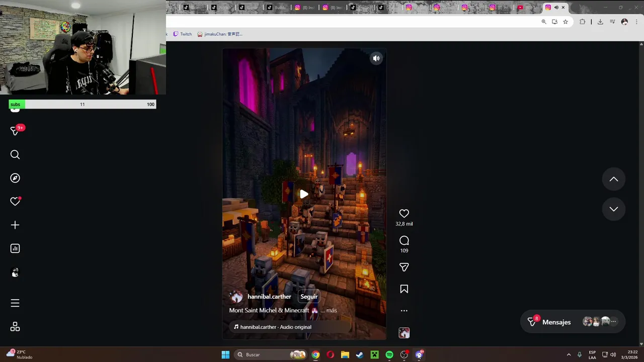Open volume control in system tray

coord(613,355)
